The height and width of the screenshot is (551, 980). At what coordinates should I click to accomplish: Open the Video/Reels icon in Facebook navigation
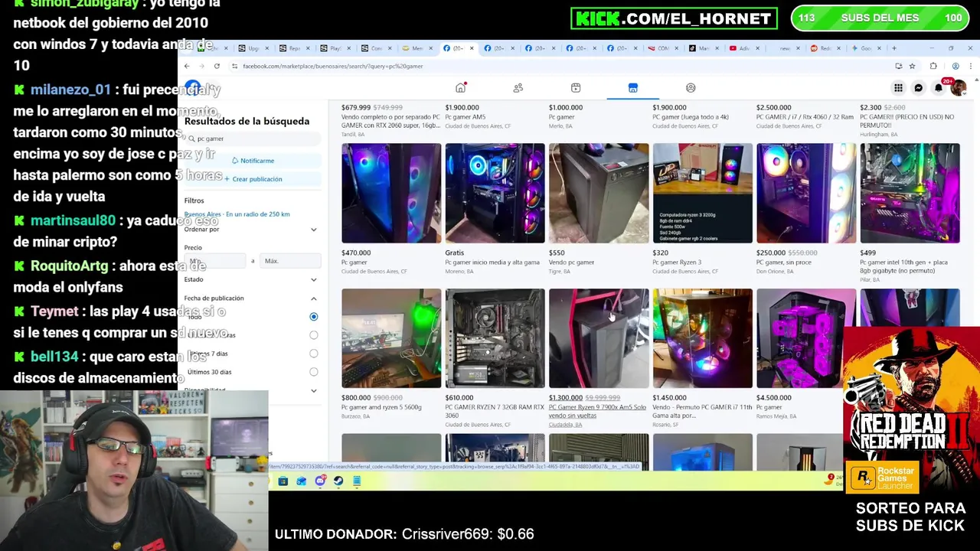[x=576, y=88]
